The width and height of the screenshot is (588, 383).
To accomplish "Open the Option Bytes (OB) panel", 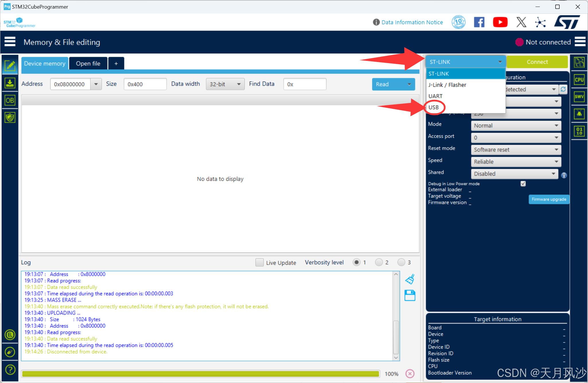I will (x=10, y=100).
